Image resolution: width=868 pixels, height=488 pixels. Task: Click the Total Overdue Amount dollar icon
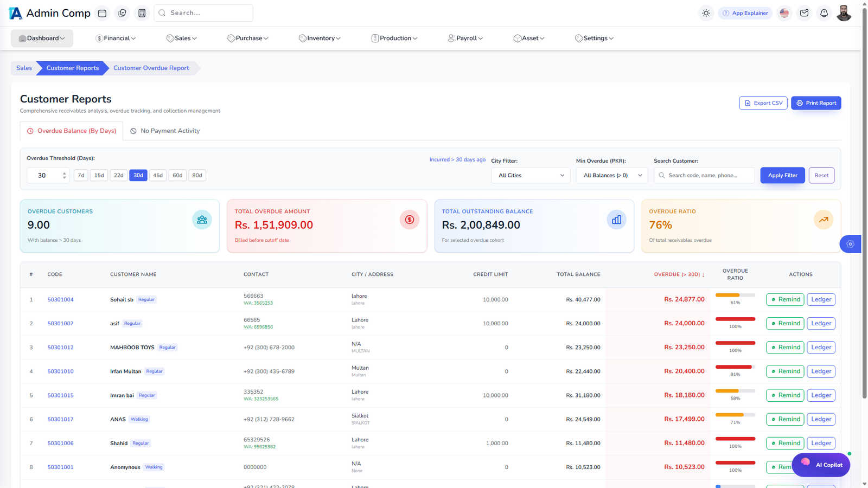(x=410, y=220)
